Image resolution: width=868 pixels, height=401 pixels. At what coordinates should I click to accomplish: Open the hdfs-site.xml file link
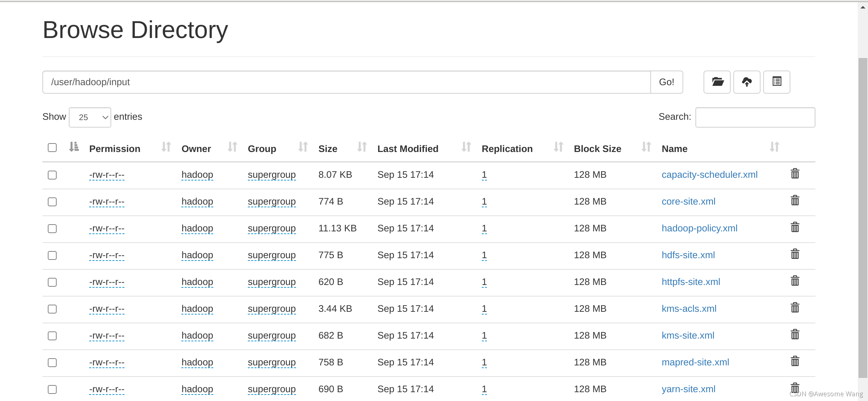pyautogui.click(x=688, y=255)
